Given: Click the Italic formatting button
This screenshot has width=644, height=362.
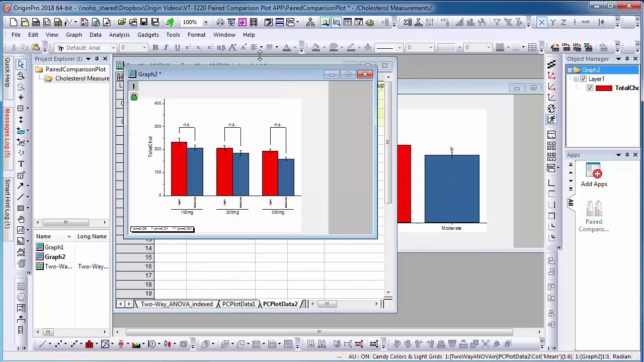Looking at the screenshot, I should tap(166, 48).
